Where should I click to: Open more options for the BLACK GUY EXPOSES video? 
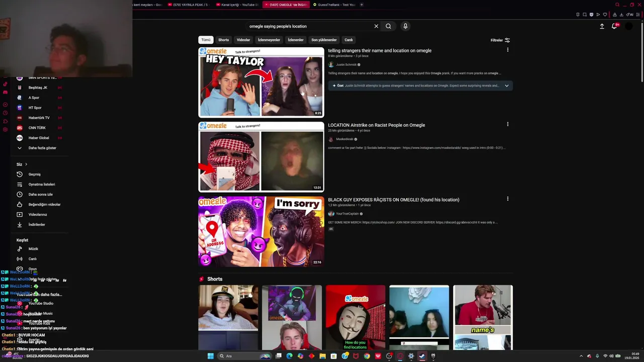pyautogui.click(x=508, y=199)
